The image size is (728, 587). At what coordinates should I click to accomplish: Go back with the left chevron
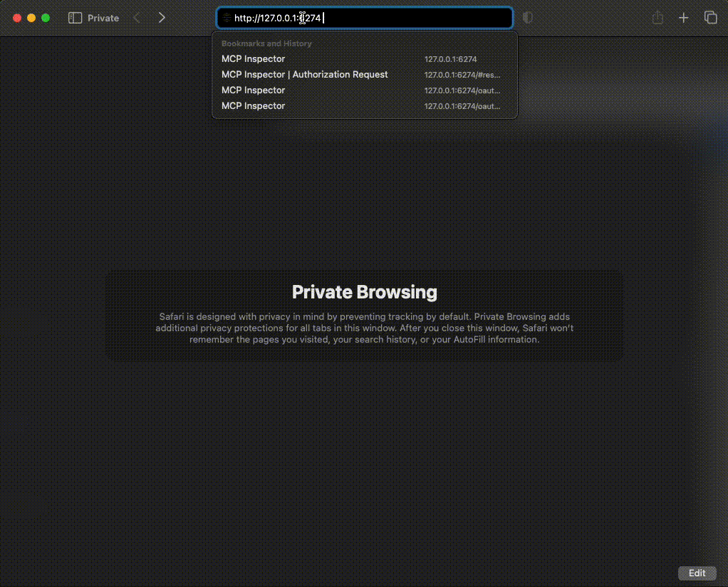pos(137,18)
